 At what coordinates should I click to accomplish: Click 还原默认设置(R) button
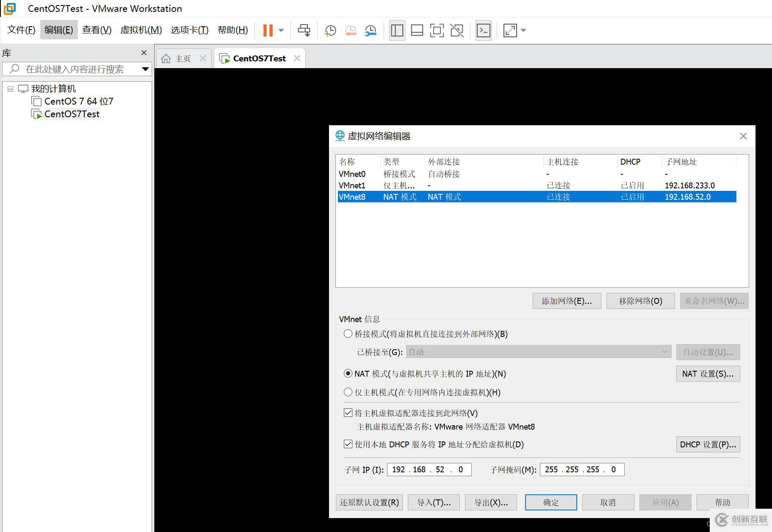pos(369,502)
